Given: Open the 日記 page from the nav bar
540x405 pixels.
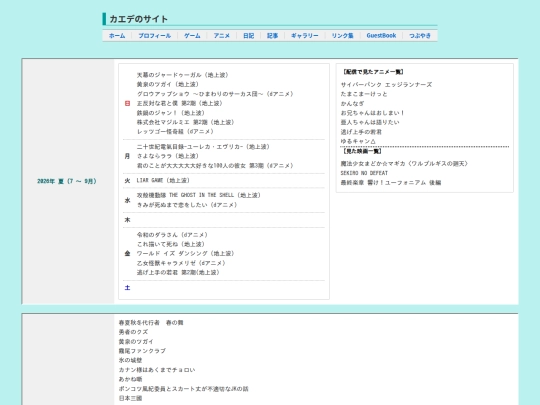Looking at the screenshot, I should (x=249, y=35).
